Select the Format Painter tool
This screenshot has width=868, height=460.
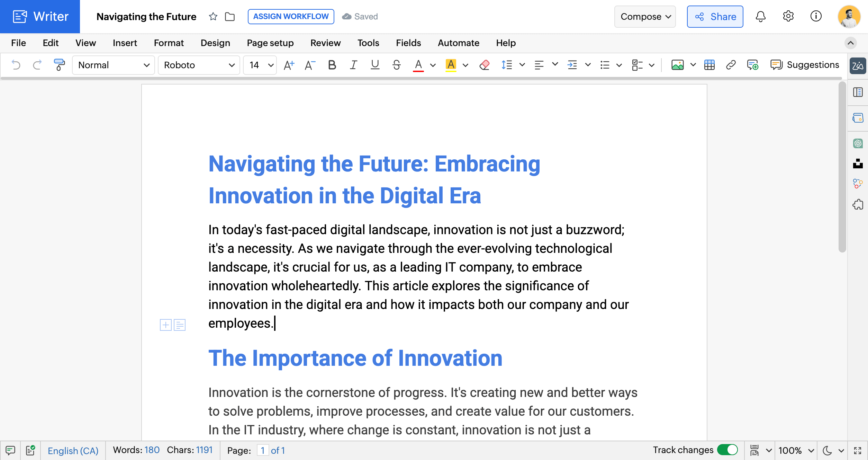(59, 65)
